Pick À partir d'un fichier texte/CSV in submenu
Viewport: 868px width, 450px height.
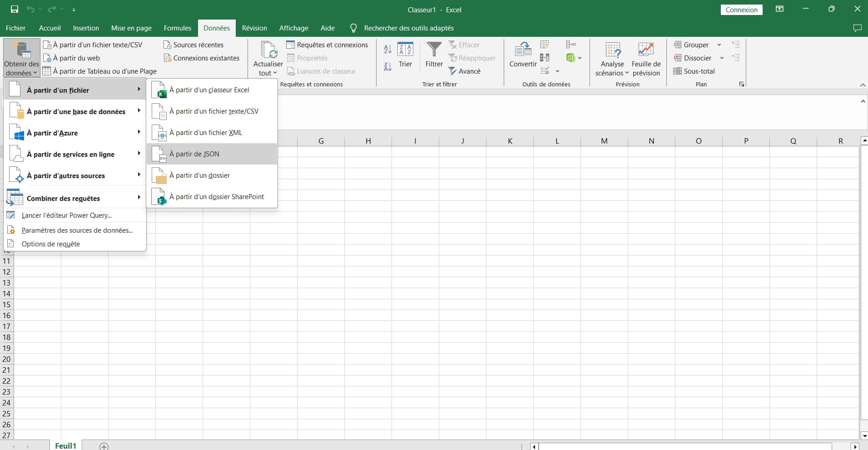212,111
